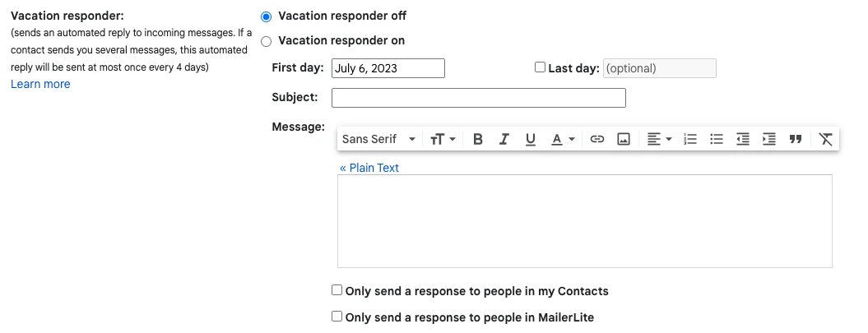Select Vacation responder off
The image size is (868, 333).
pos(266,16)
